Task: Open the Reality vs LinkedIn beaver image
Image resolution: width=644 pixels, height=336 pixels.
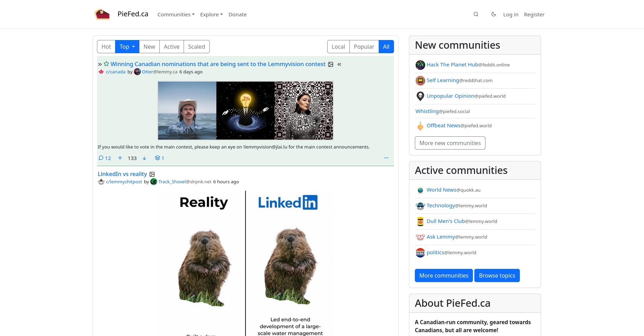Action: tap(245, 263)
